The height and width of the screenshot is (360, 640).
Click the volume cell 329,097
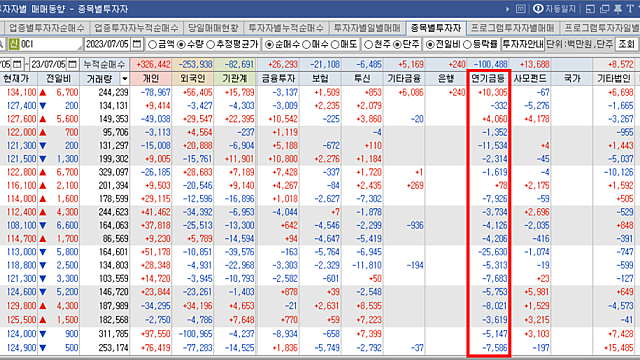[x=104, y=172]
